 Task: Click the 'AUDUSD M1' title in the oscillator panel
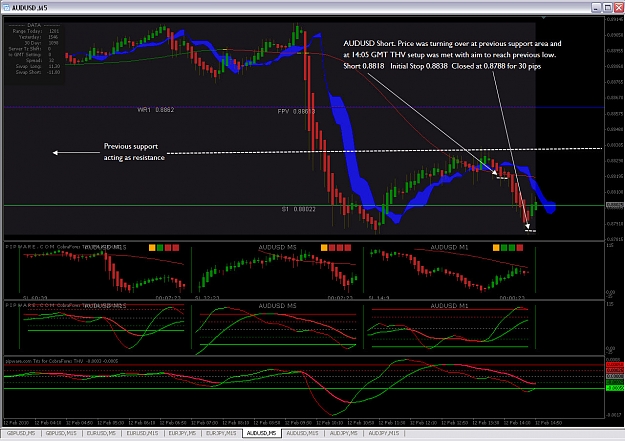[x=449, y=306]
